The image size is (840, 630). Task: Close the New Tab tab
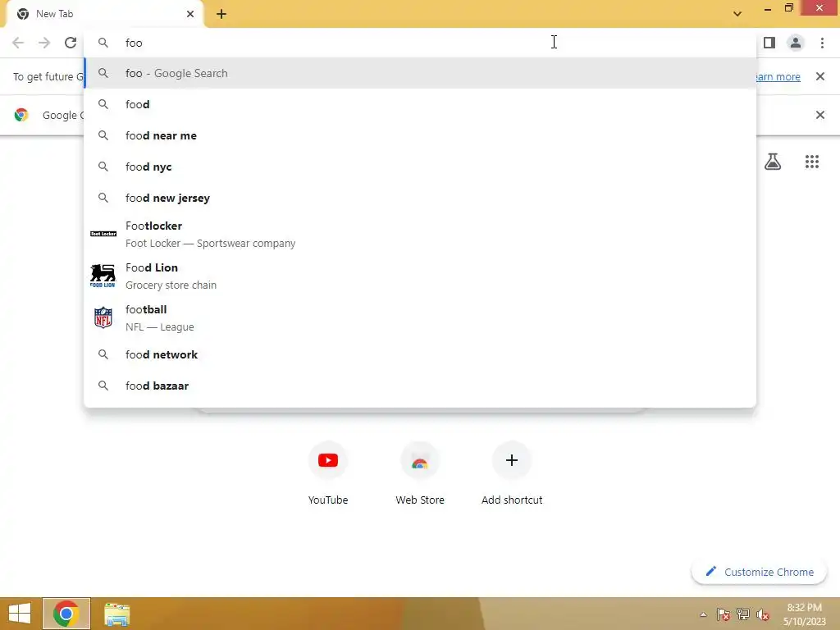(x=190, y=14)
